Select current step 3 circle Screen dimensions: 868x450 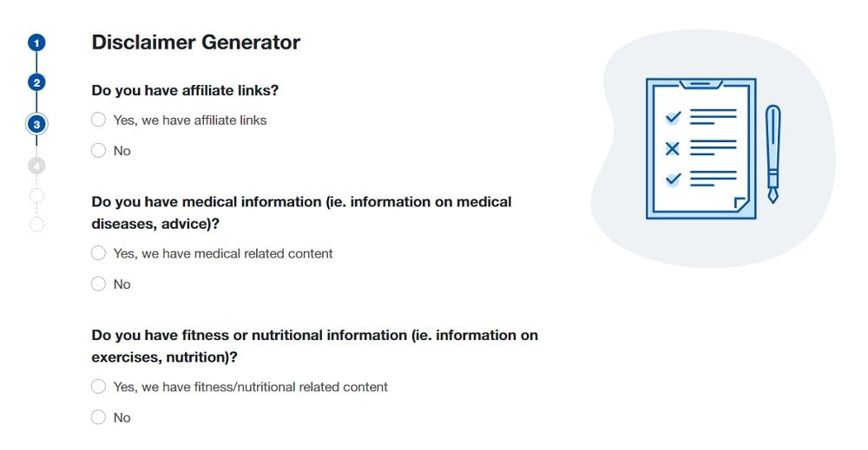click(36, 124)
